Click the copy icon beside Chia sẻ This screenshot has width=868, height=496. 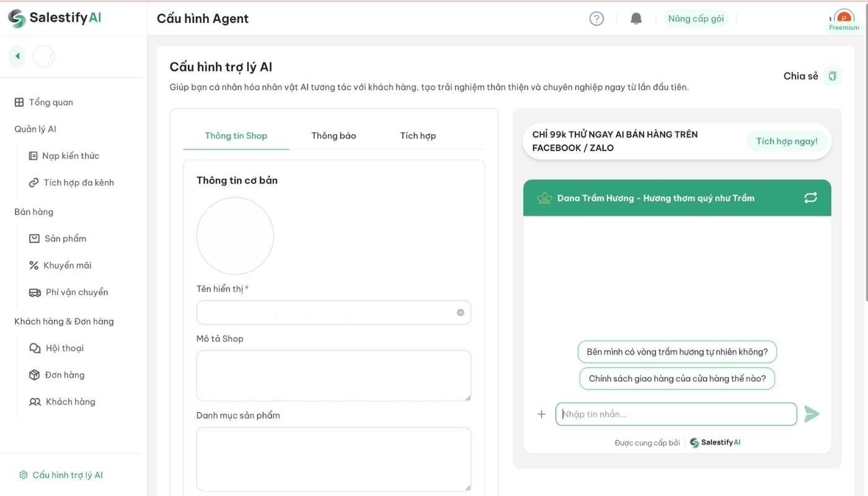pos(832,75)
